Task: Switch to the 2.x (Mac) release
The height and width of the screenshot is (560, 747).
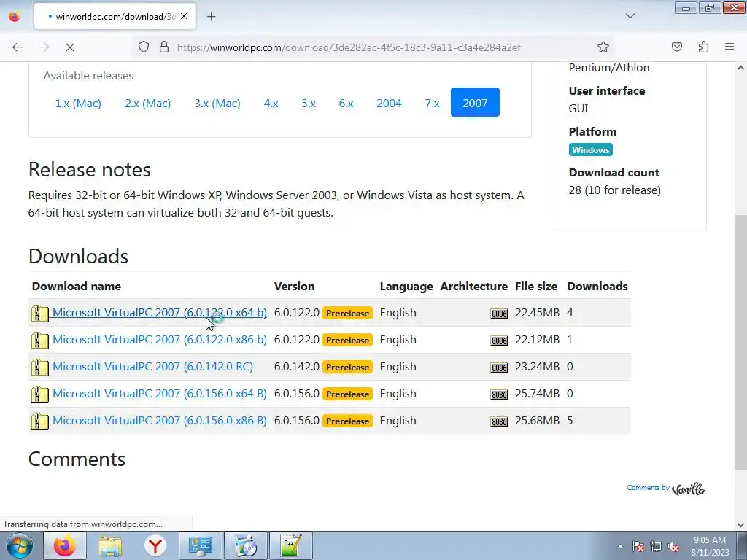Action: click(x=147, y=103)
